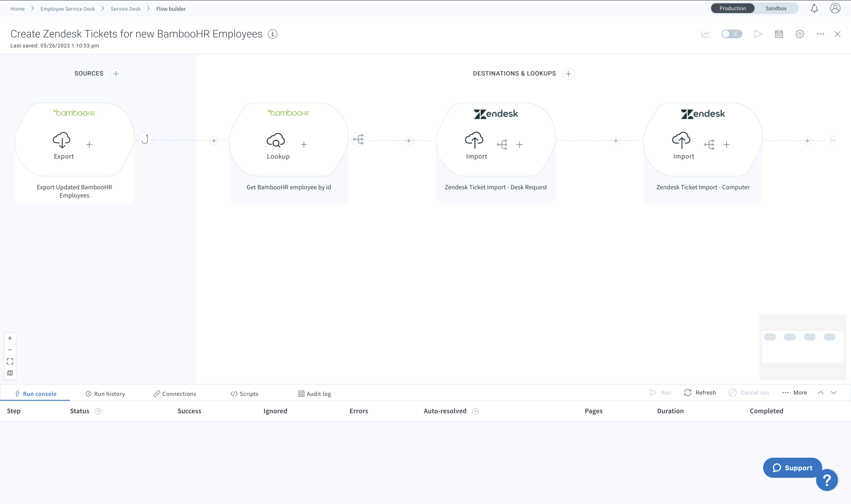Switch to the Run history tab

[105, 394]
